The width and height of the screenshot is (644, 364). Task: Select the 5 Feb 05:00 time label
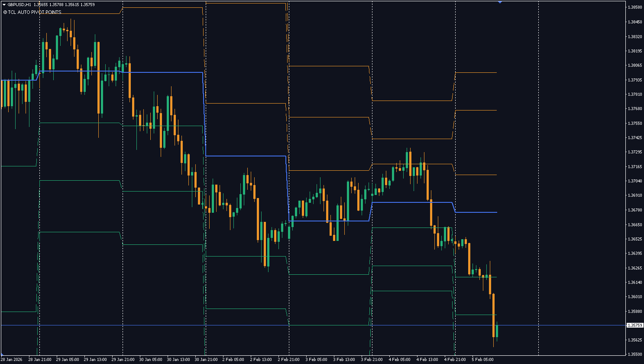(x=483, y=360)
